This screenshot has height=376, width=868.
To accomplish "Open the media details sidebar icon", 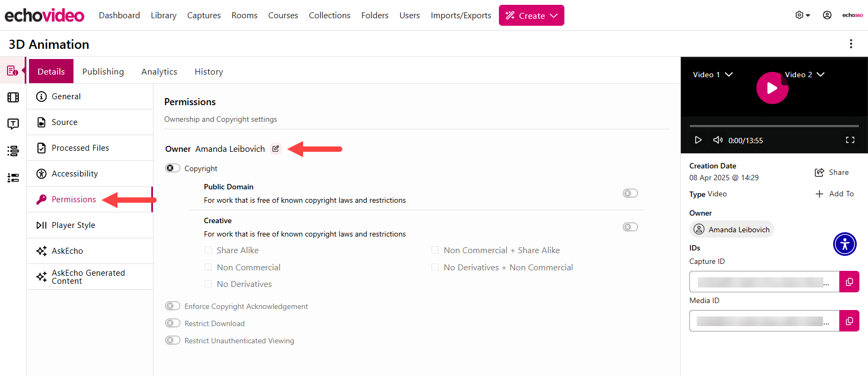I will [x=12, y=71].
